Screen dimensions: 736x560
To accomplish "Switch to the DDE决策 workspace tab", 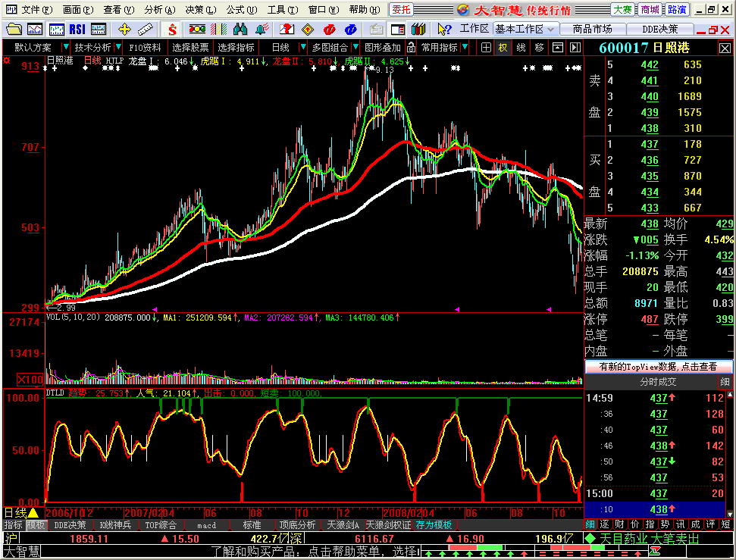I will 659,29.
